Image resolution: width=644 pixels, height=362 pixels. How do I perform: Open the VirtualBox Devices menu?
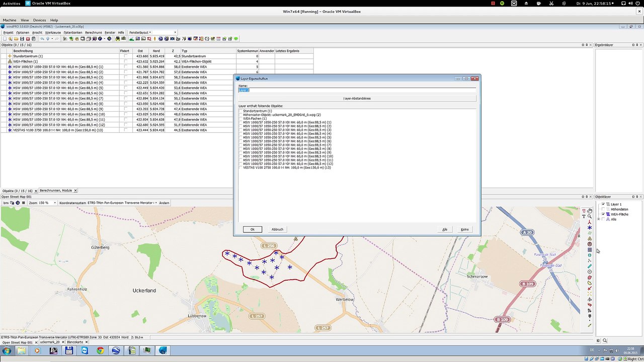(39, 20)
